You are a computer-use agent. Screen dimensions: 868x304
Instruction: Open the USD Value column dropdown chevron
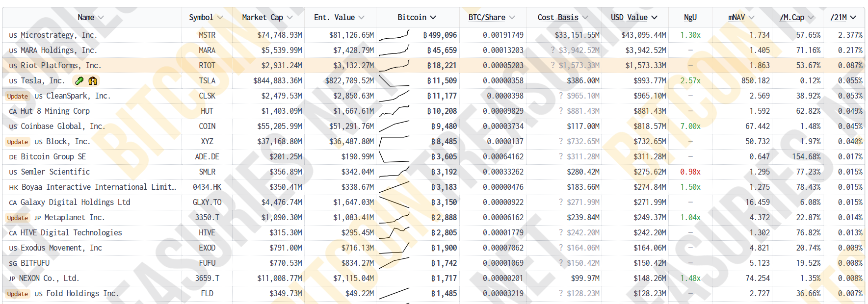point(654,18)
